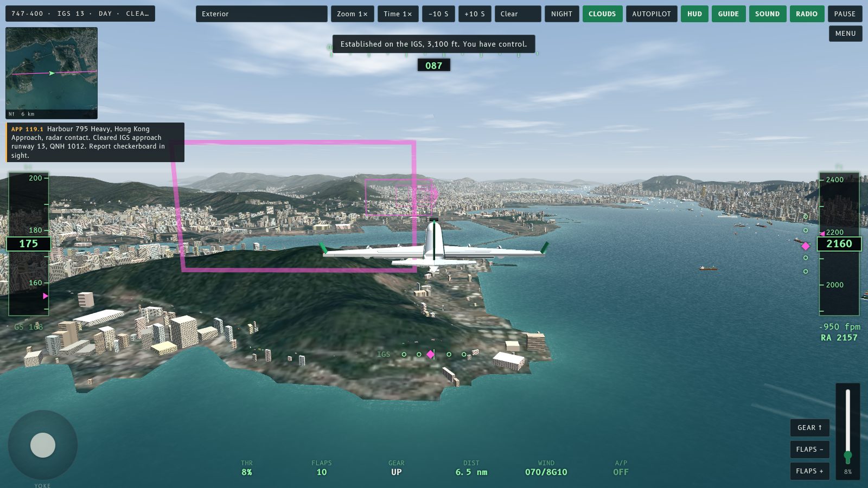Disable the CLOUDS toggle
The image size is (868, 488).
tap(602, 14)
